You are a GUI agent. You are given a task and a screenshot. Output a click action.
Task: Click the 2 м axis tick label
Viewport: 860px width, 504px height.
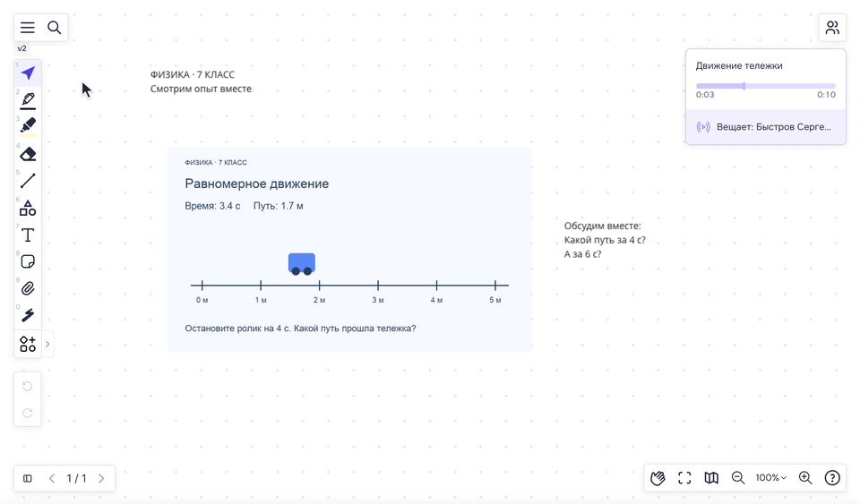[319, 300]
